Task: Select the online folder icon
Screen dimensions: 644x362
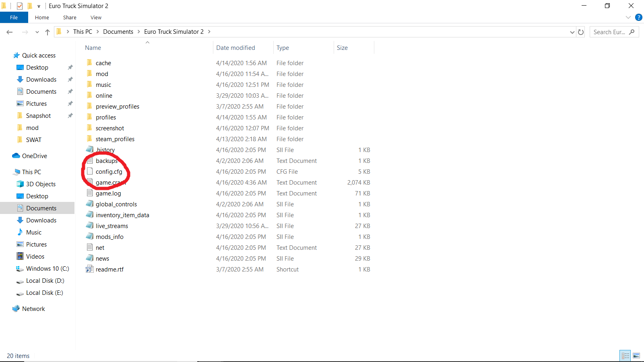Action: pos(89,95)
